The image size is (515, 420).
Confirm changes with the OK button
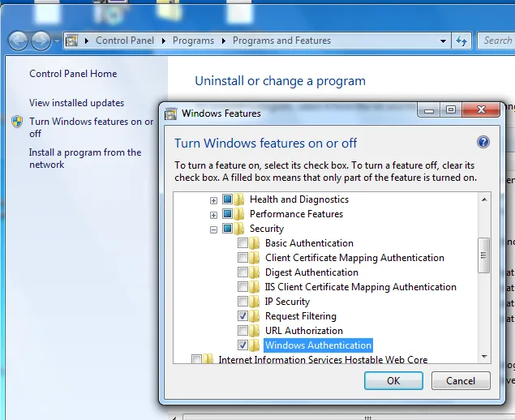(393, 381)
